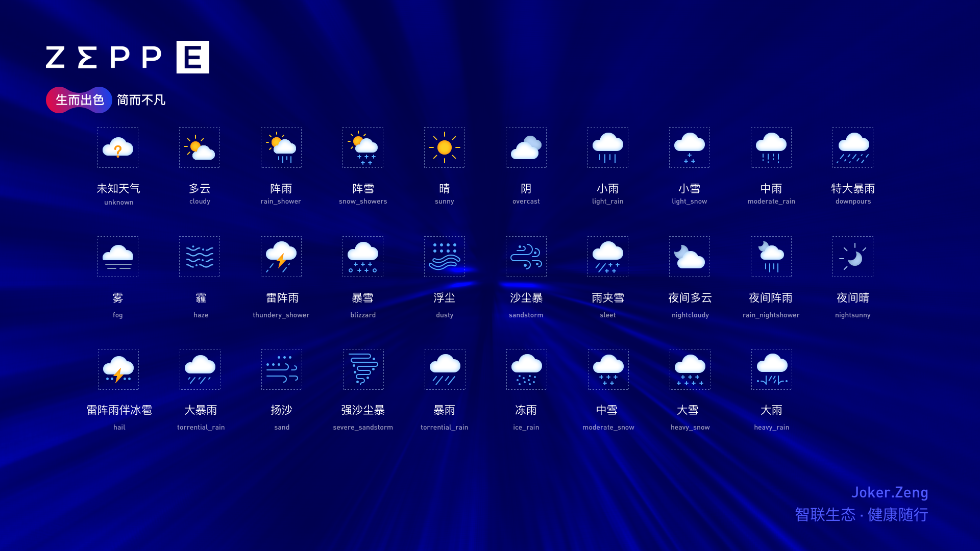Click the 霾 label text
Screen dimensions: 980x551
[x=201, y=298]
